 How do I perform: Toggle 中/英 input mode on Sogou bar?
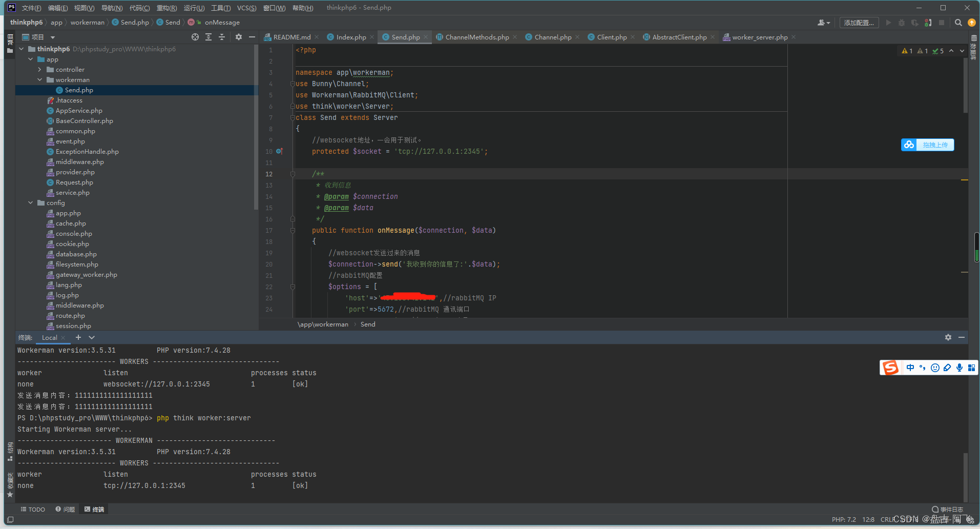tap(910, 368)
